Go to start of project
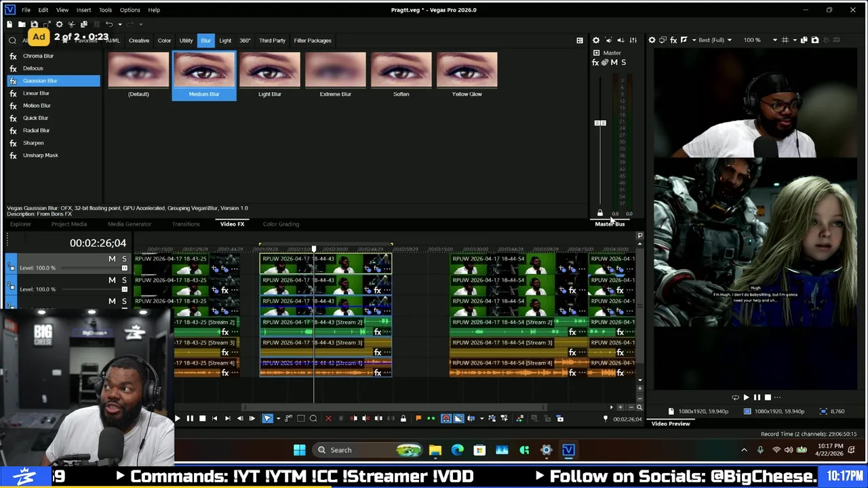Image resolution: width=868 pixels, height=488 pixels. 215,418
